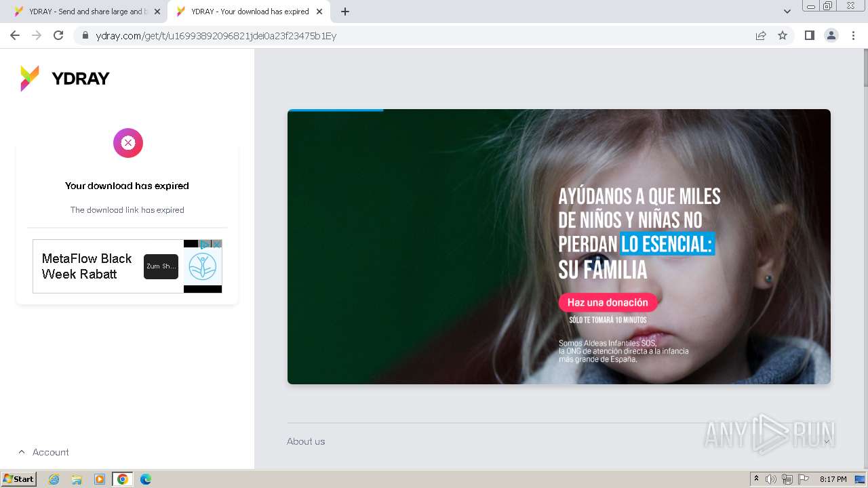The height and width of the screenshot is (488, 868).
Task: Show hidden tray icons
Action: click(x=757, y=479)
